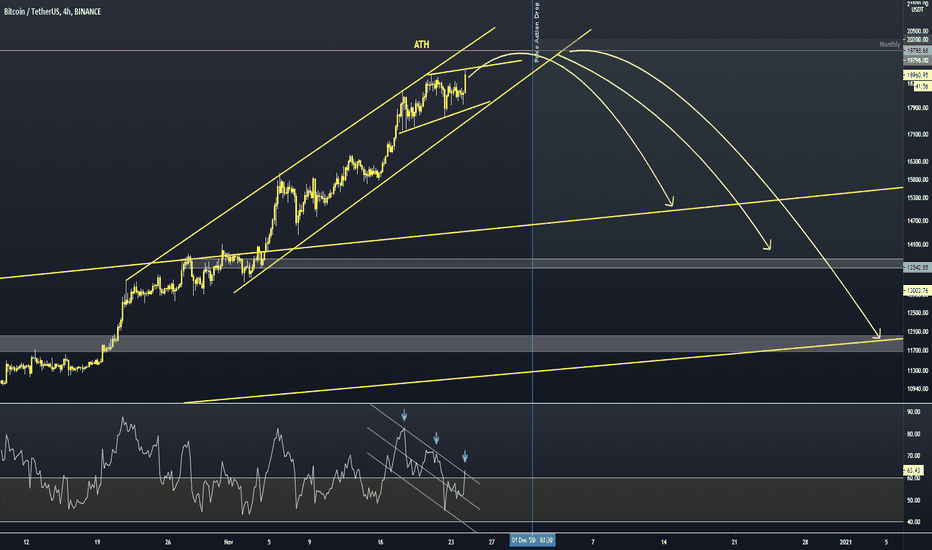Click the 26 date on time axis
This screenshot has width=932, height=550.
[168, 542]
